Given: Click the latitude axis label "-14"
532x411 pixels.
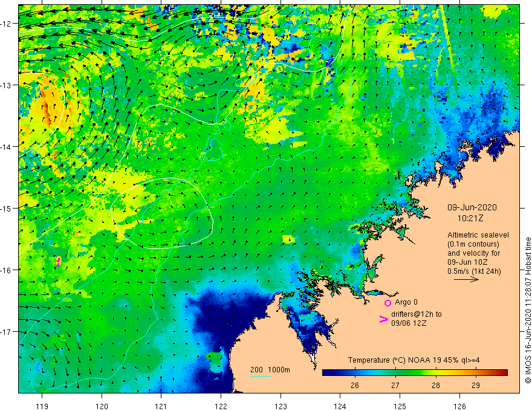Looking at the screenshot, I should point(6,147).
